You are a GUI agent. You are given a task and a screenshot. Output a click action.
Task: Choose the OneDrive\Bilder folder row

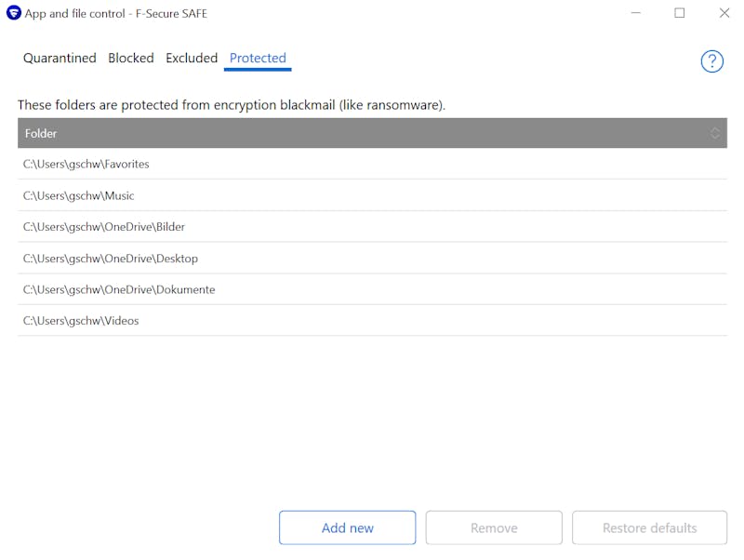[373, 226]
